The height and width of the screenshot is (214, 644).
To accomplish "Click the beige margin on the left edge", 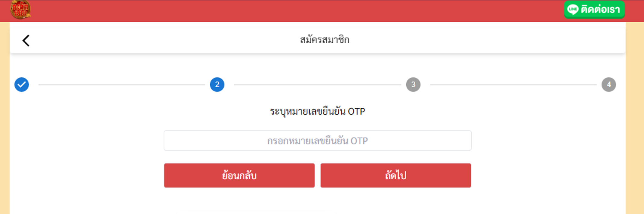I will click(x=5, y=120).
